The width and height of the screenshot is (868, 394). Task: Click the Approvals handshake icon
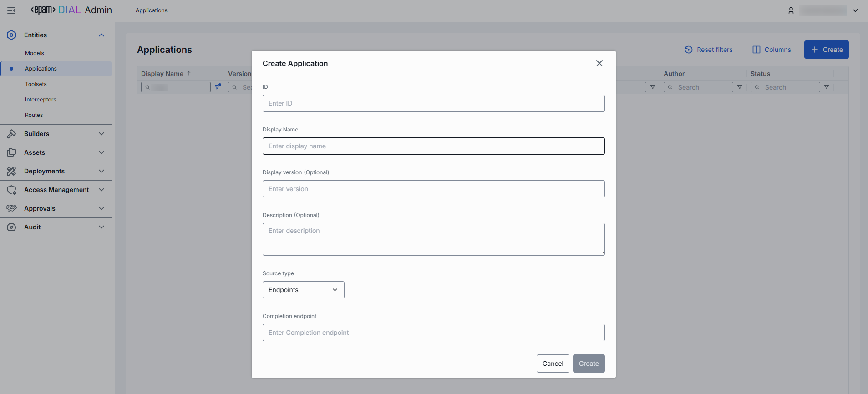pyautogui.click(x=11, y=208)
